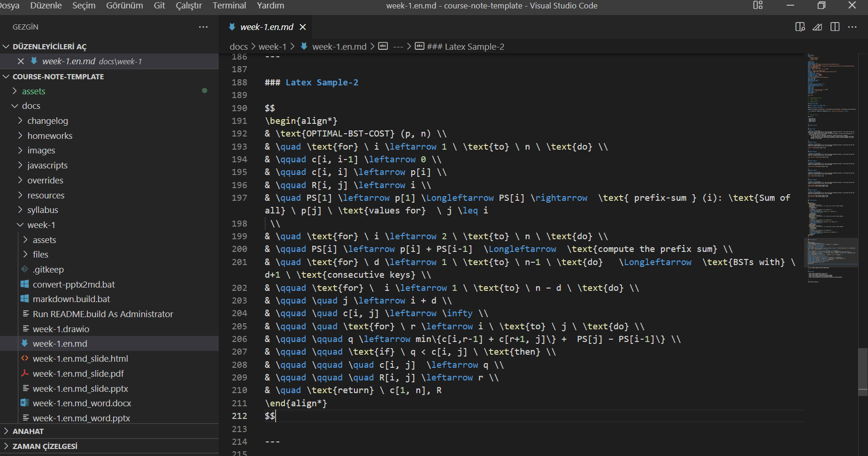The image size is (868, 456).
Task: Open editor More Actions ellipsis
Action: tap(853, 27)
